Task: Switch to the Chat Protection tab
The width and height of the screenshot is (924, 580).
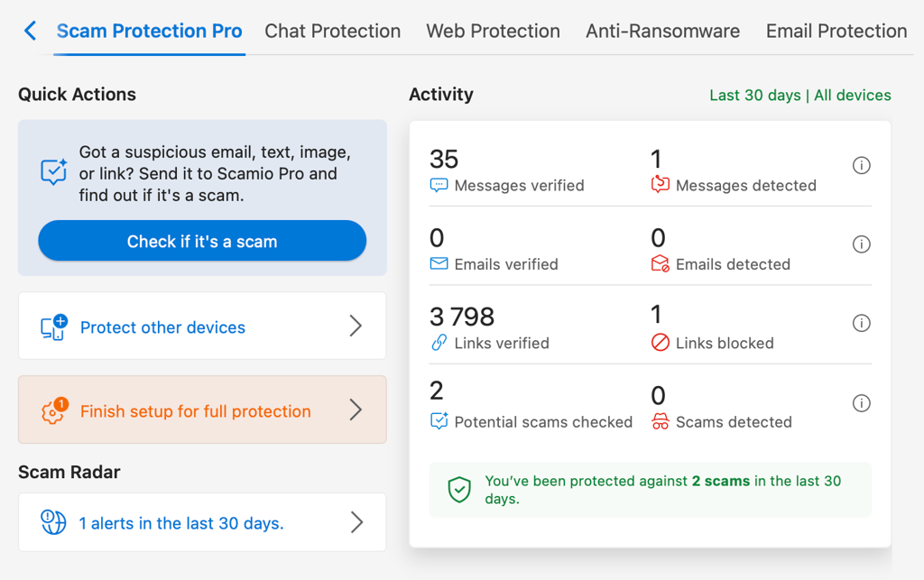Action: 332,31
